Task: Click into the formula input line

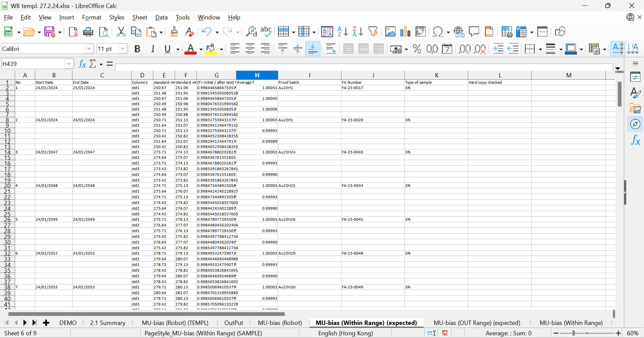Action: click(364, 67)
